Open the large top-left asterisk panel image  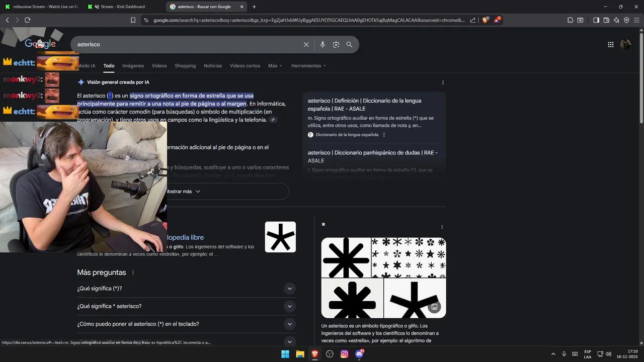(346, 257)
